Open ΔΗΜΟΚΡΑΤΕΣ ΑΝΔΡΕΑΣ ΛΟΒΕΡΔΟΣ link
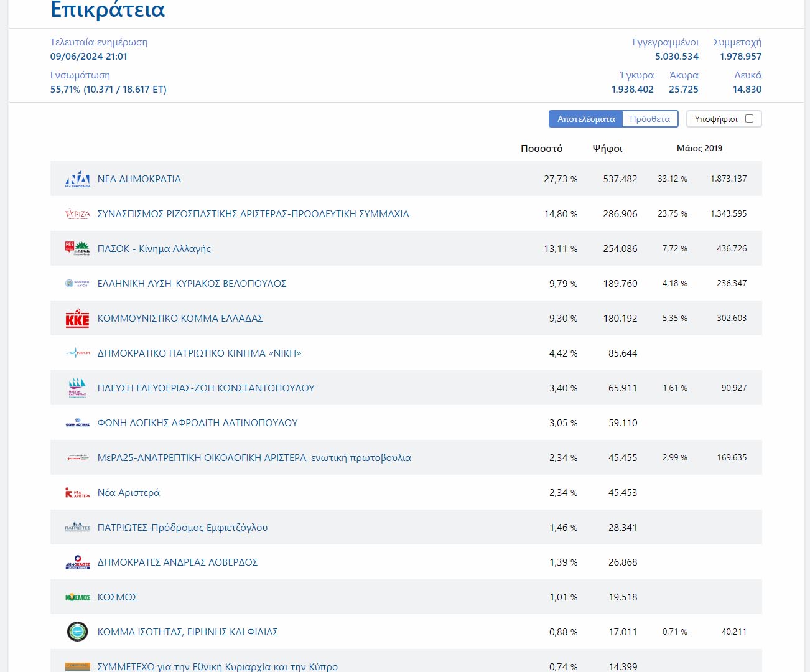Image resolution: width=810 pixels, height=672 pixels. pos(177,562)
